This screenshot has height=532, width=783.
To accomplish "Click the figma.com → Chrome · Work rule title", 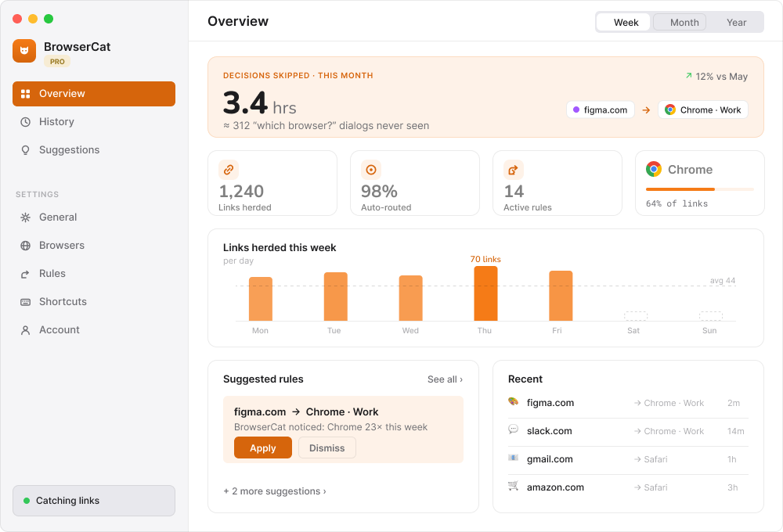I will (x=306, y=412).
